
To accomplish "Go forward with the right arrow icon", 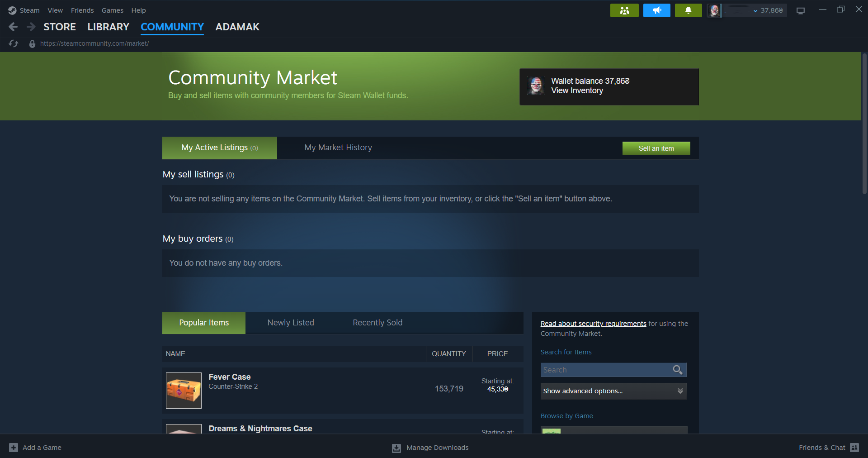I will [x=31, y=27].
